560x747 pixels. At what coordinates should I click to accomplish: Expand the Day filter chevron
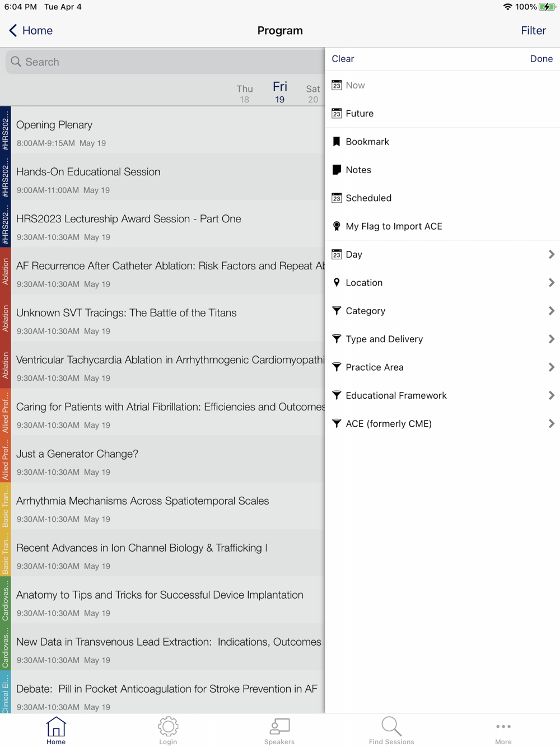point(551,254)
